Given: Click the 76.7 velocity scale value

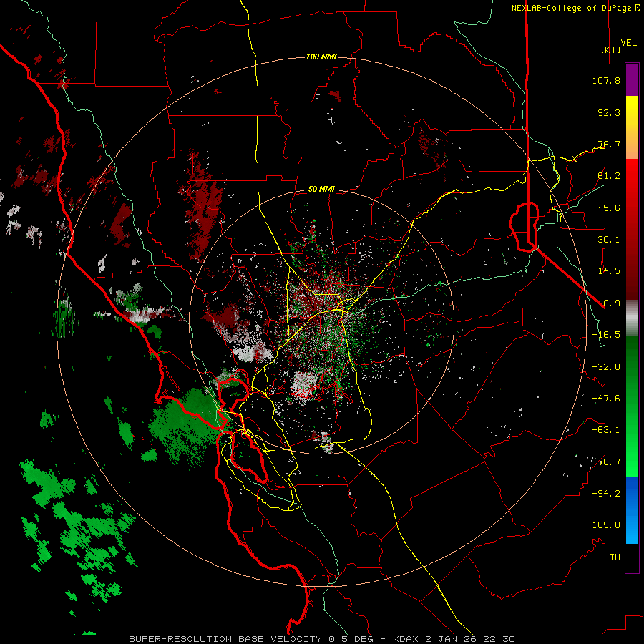Looking at the screenshot, I should click(609, 144).
